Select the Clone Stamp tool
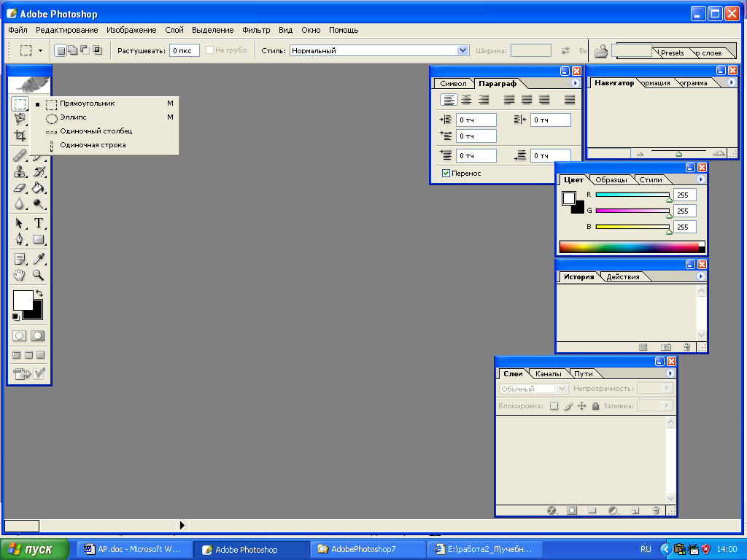Screen dimensions: 747x560 tap(20, 171)
